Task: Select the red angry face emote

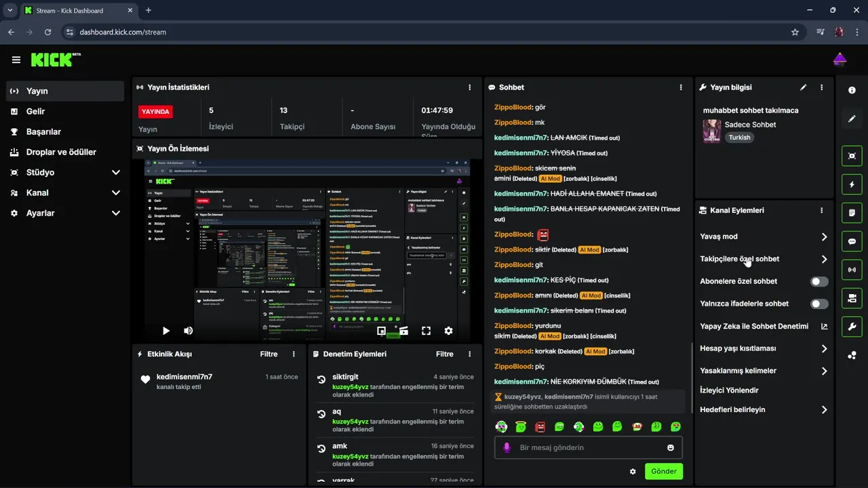Action: coord(540,427)
